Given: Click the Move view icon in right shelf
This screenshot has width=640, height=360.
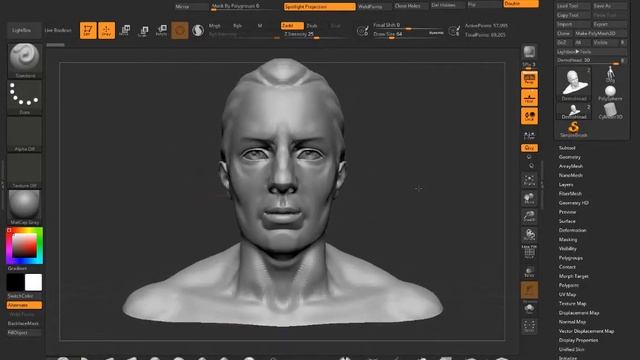Looking at the screenshot, I should [529, 198].
